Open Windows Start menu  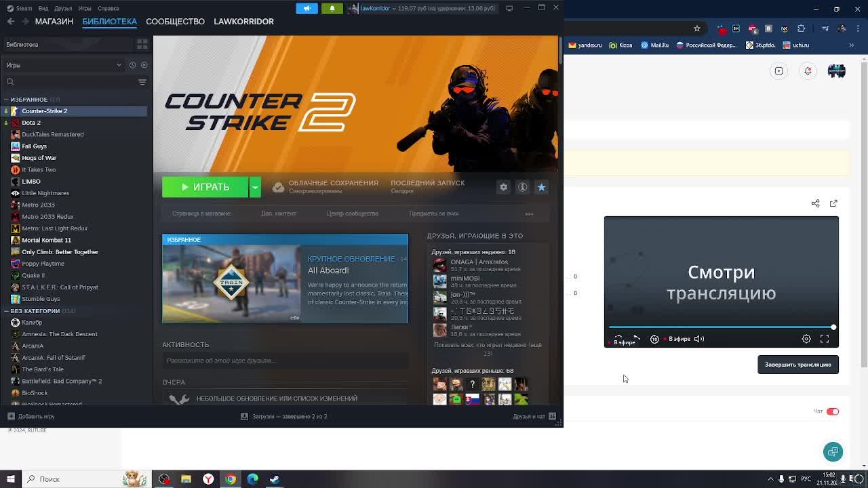pyautogui.click(x=10, y=479)
